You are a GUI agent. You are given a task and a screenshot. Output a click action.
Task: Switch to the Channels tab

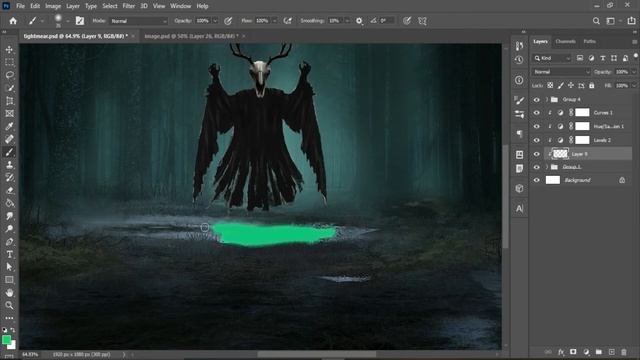(565, 42)
